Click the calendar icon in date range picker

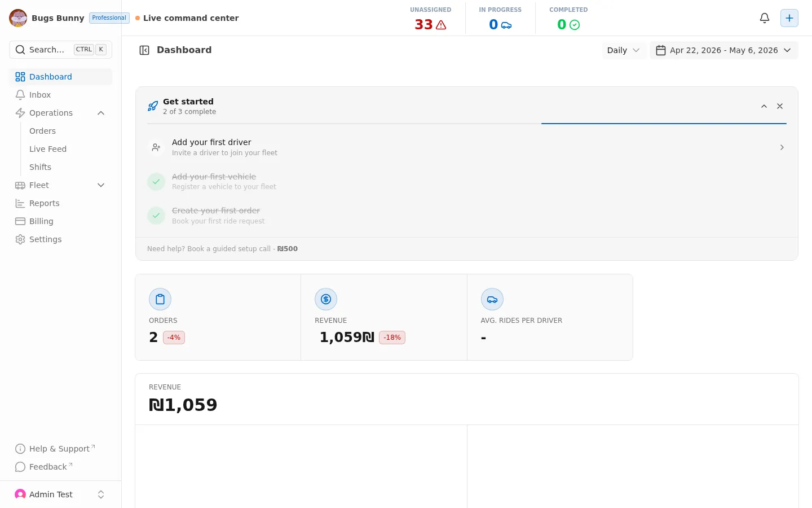tap(661, 50)
